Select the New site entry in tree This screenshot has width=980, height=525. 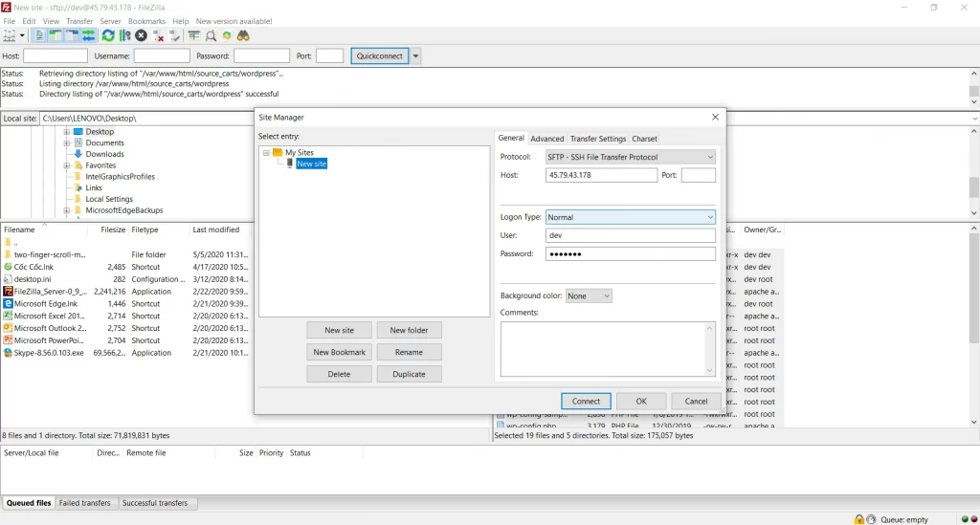point(311,164)
